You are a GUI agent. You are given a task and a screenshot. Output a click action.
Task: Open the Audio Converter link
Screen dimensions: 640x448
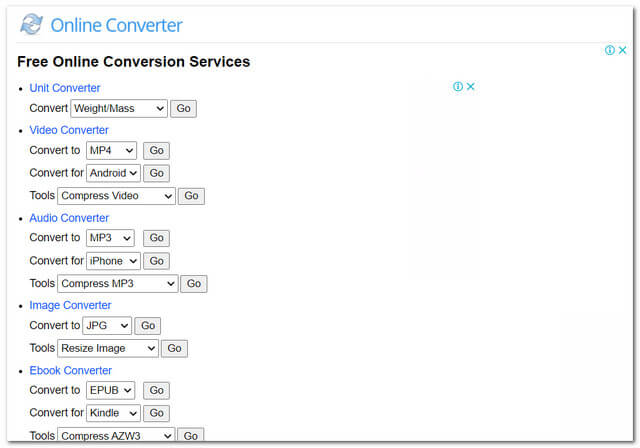tap(69, 218)
